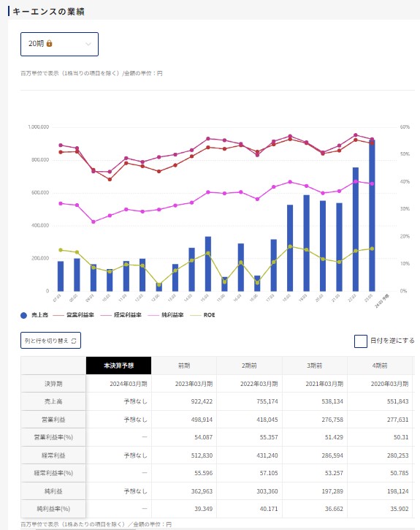
Task: Click the operating margin value 55.357
Action: coord(269,437)
